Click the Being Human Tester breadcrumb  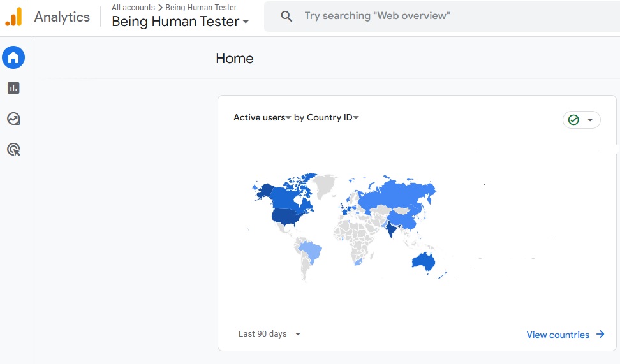[201, 8]
